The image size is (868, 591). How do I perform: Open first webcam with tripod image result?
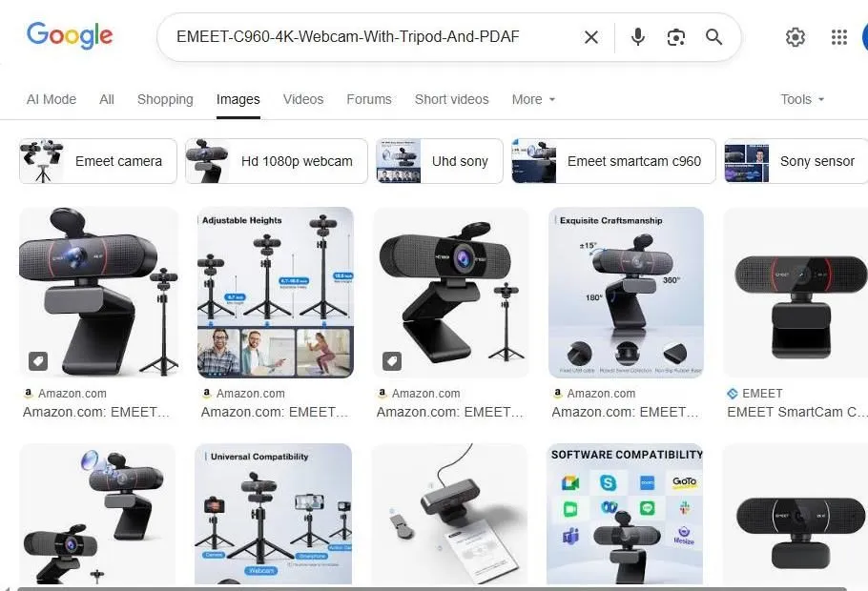pos(99,293)
